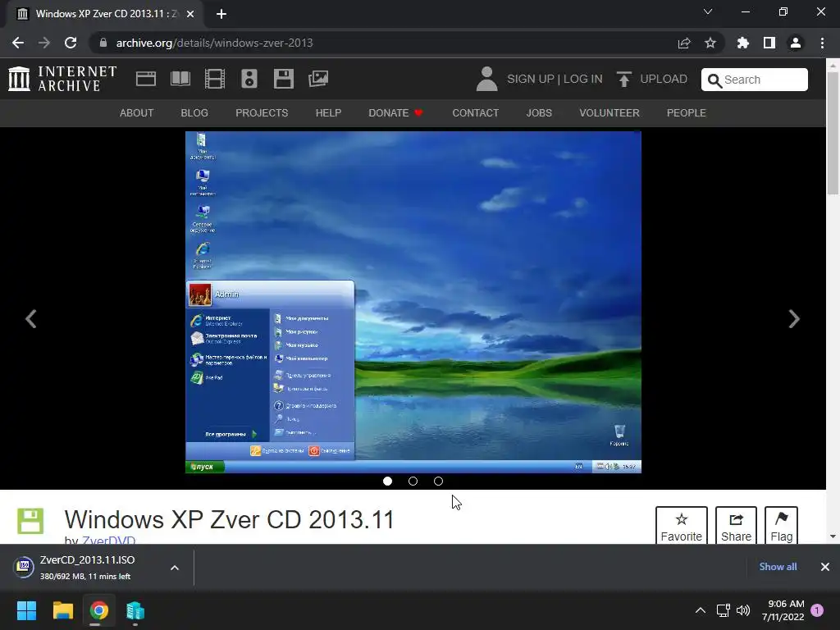
Task: Open the VOLUNTEER menu item
Action: [x=609, y=113]
